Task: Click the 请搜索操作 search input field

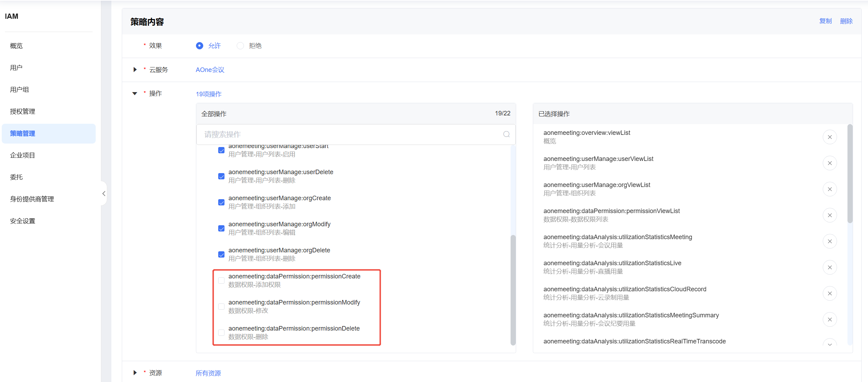Action: click(x=348, y=134)
